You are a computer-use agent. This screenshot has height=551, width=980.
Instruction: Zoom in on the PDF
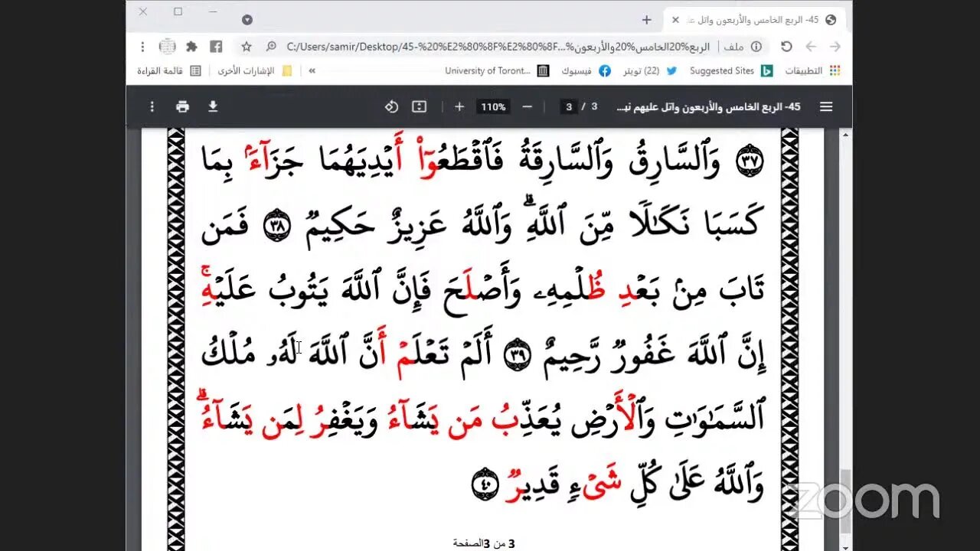(x=459, y=107)
